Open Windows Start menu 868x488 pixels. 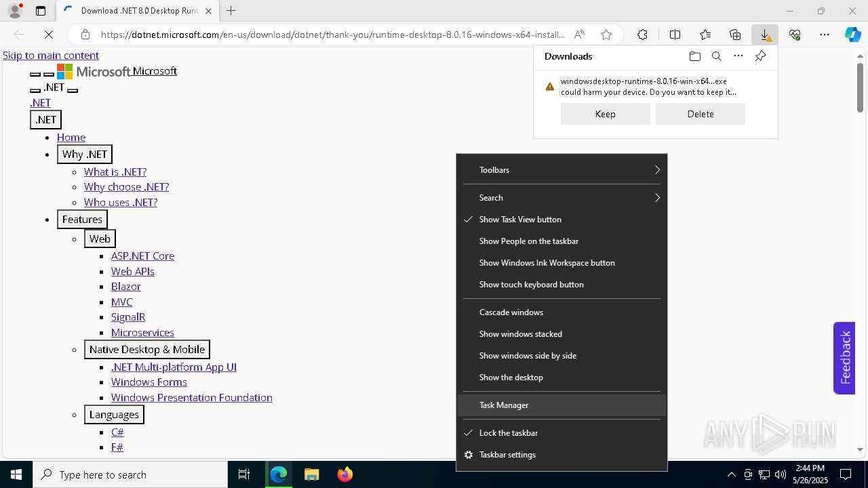[16, 474]
